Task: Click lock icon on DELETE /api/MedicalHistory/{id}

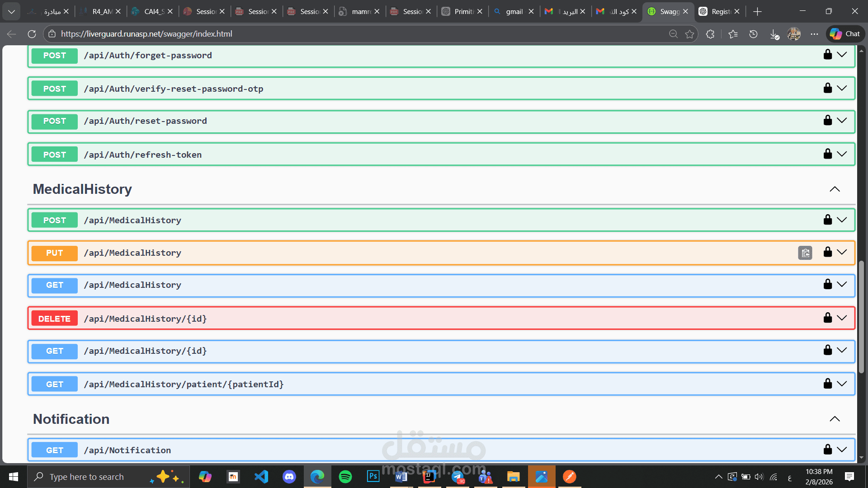Action: tap(827, 318)
